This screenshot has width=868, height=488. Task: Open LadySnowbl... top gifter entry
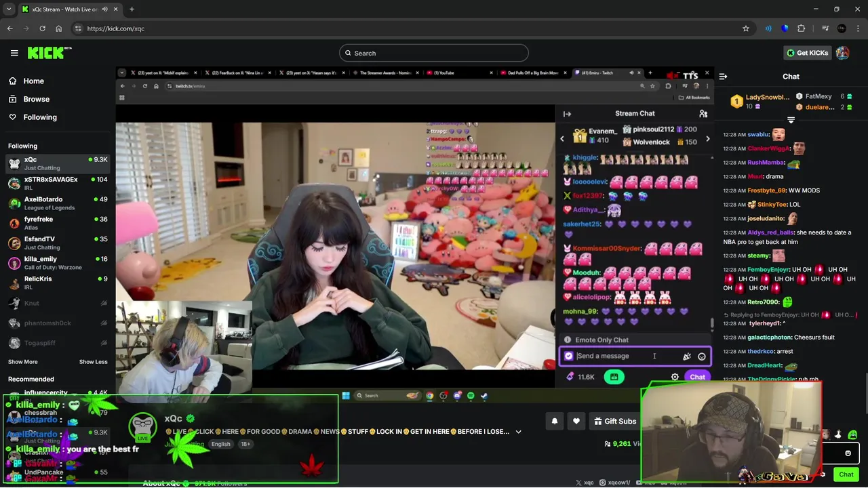[760, 102]
